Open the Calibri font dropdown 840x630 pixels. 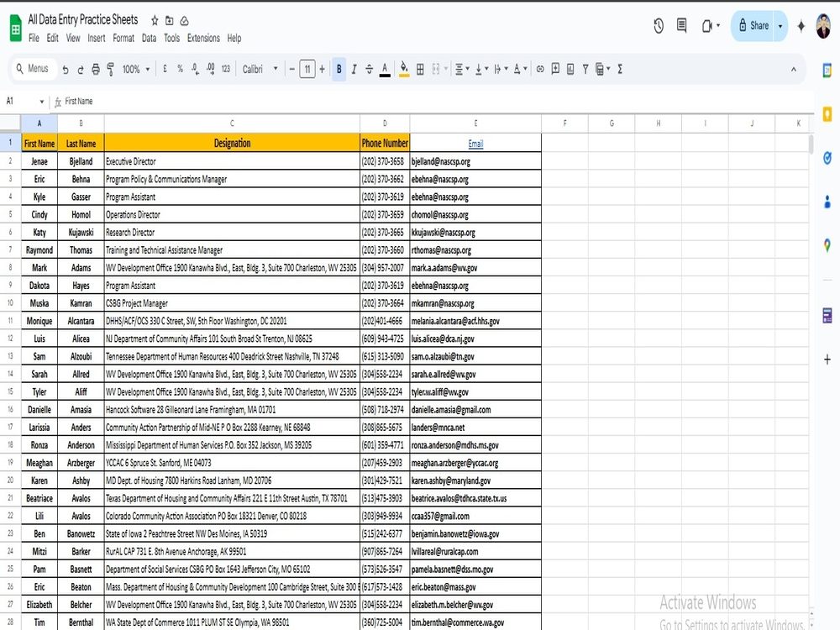260,69
